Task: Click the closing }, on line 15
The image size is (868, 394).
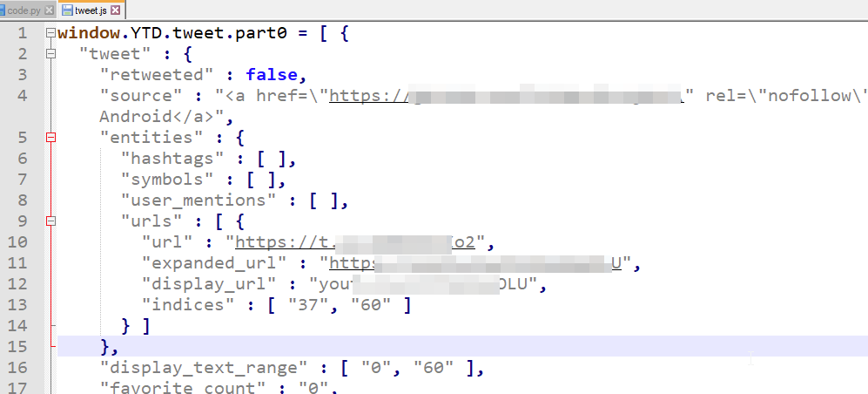Action: pyautogui.click(x=110, y=347)
